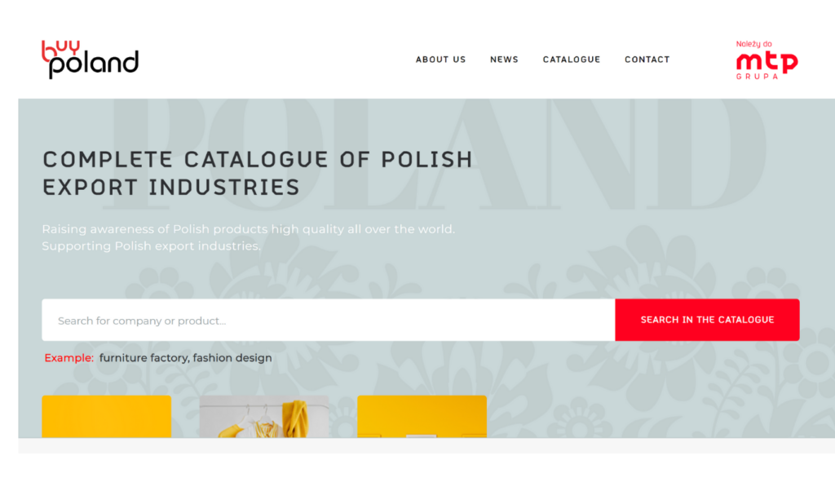Screen dimensions: 835x504
Task: Open the first yellow category thumbnail
Action: (x=107, y=417)
